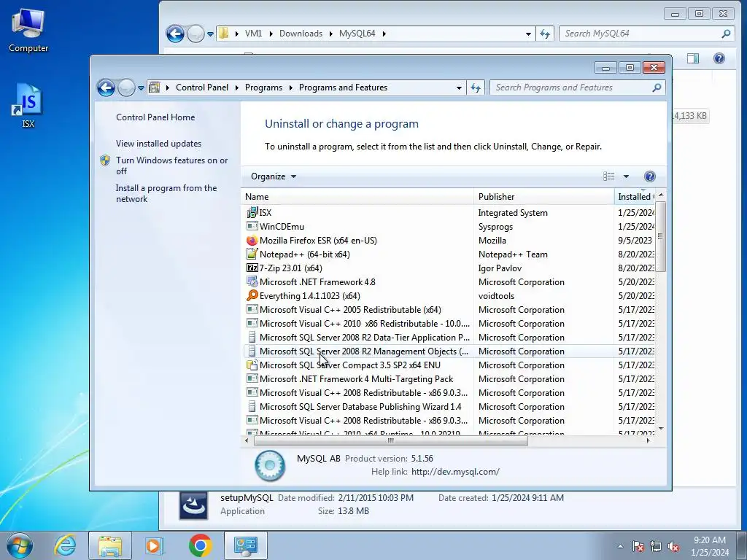
Task: Click horizontal scrollbar thumb in program list
Action: point(391,441)
